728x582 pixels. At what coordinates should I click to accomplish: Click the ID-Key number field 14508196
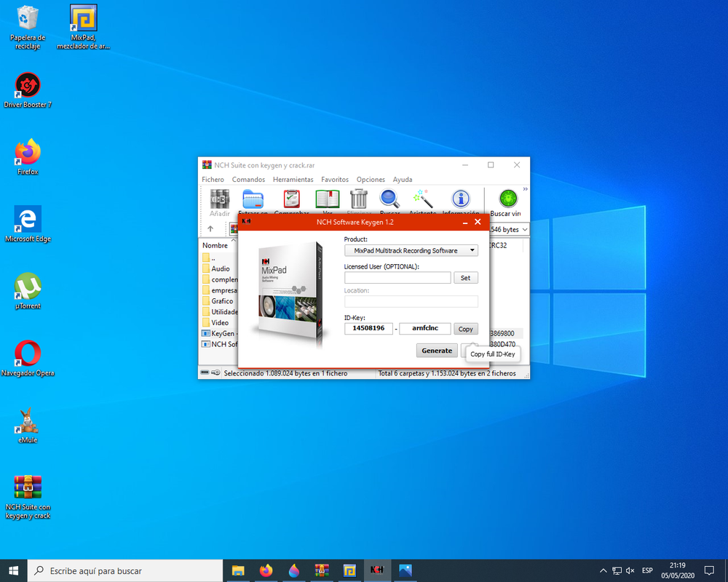tap(368, 328)
